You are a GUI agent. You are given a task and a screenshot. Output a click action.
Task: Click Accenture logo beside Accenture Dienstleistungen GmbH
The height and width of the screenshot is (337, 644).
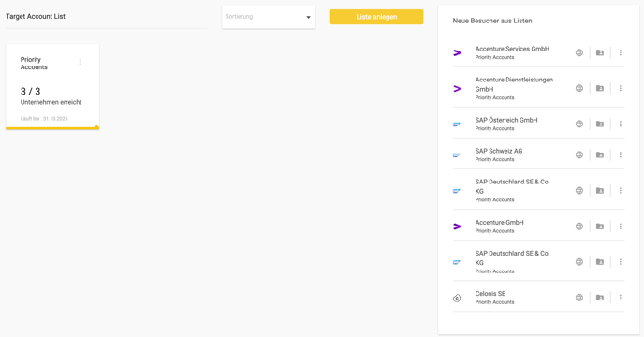click(x=457, y=88)
